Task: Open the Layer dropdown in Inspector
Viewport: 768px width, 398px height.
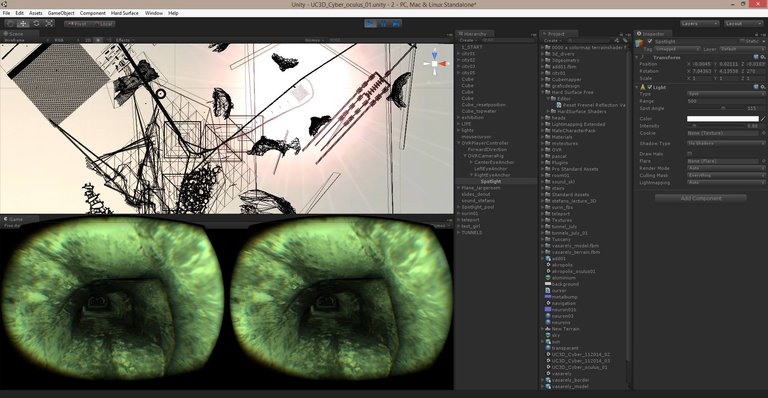Action: coord(742,49)
